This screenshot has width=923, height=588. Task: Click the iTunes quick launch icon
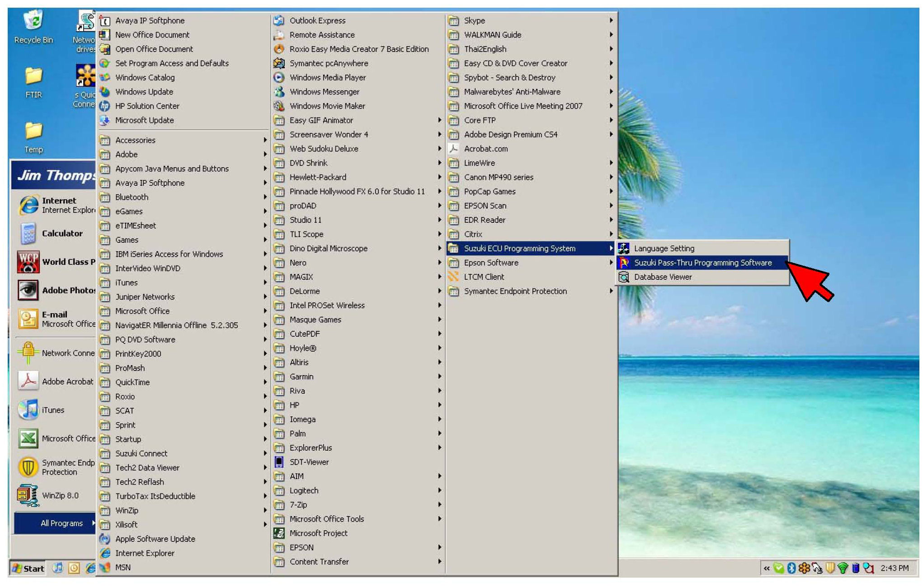[57, 568]
